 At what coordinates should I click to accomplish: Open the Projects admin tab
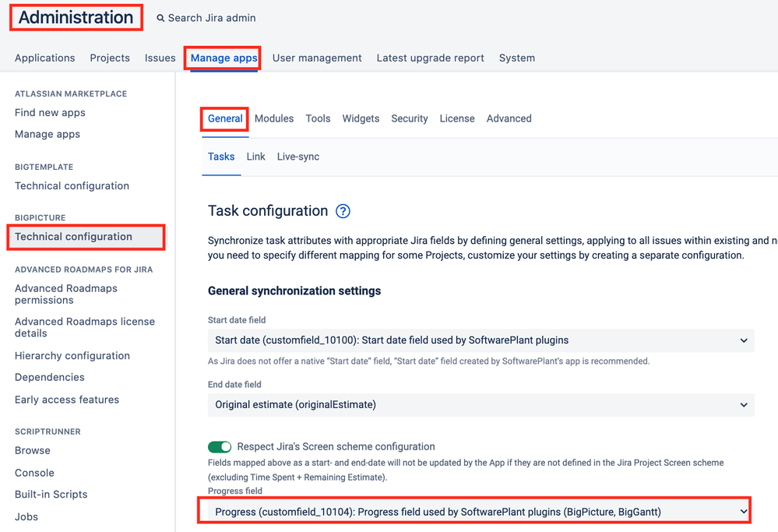coord(110,58)
